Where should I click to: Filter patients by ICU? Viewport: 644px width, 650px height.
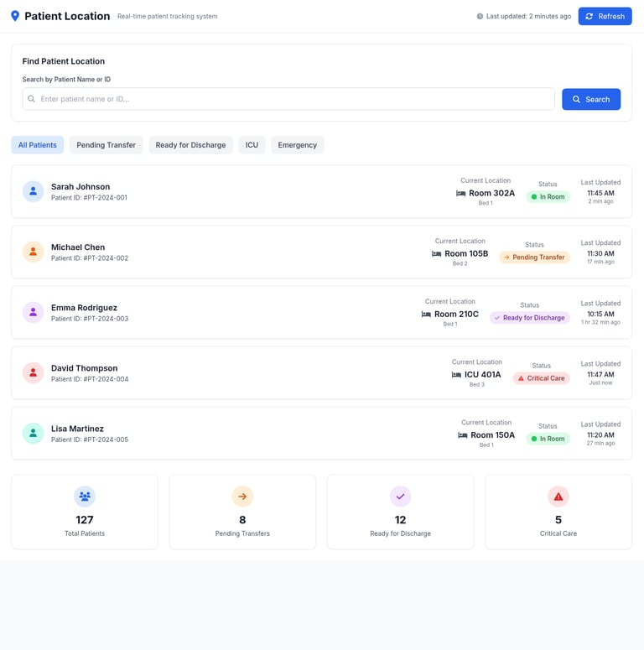coord(252,145)
